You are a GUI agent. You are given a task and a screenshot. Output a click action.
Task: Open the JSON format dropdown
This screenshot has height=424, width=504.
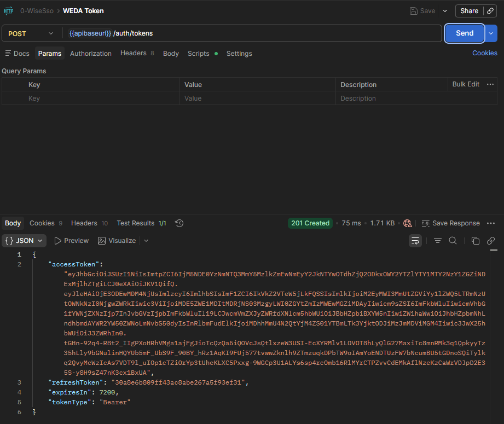point(24,241)
